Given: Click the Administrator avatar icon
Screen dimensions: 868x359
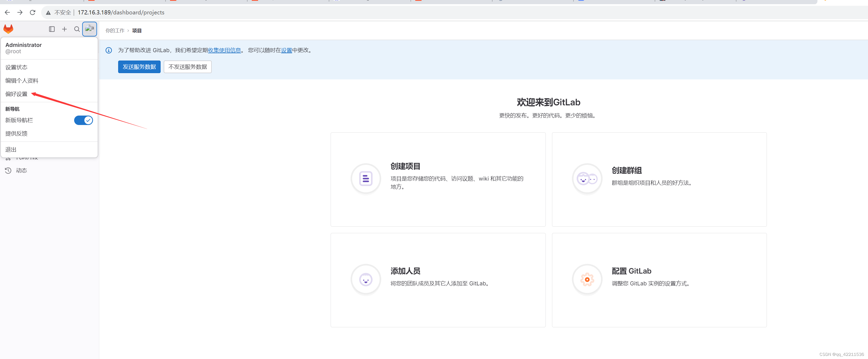Looking at the screenshot, I should click(x=89, y=29).
